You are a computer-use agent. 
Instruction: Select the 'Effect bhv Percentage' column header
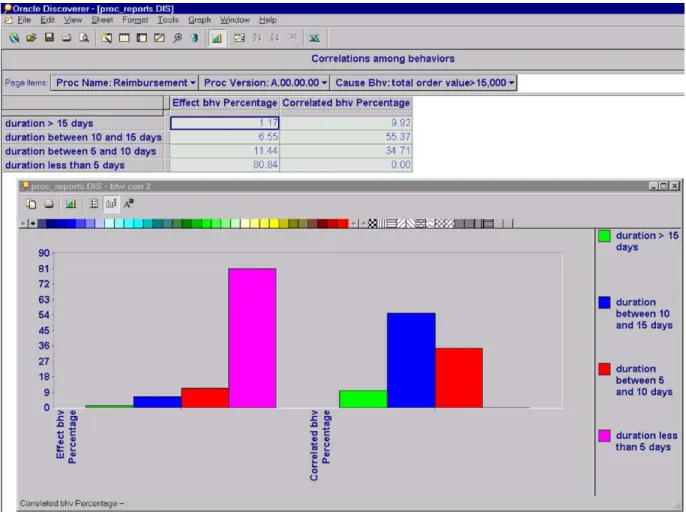click(x=225, y=103)
